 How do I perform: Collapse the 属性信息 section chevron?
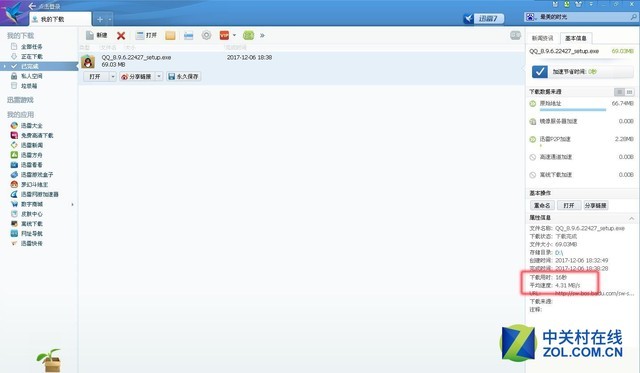(631, 218)
